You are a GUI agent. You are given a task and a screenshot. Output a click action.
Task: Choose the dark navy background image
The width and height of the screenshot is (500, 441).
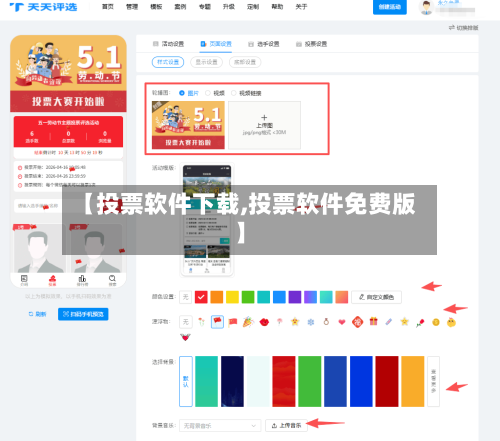click(x=232, y=381)
